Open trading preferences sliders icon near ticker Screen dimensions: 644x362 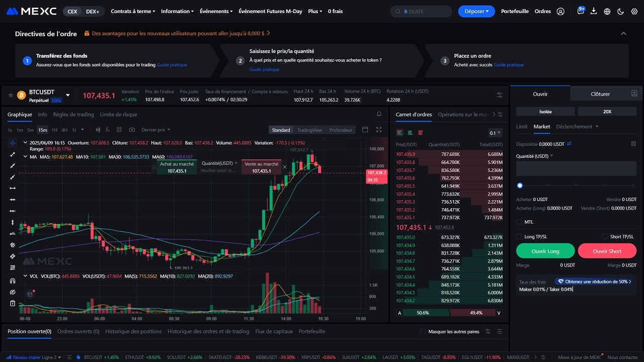[499, 95]
